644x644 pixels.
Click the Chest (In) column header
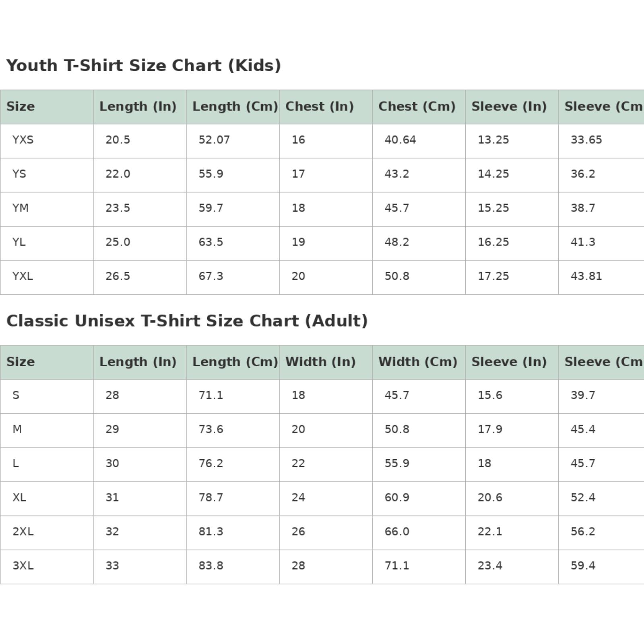point(320,107)
